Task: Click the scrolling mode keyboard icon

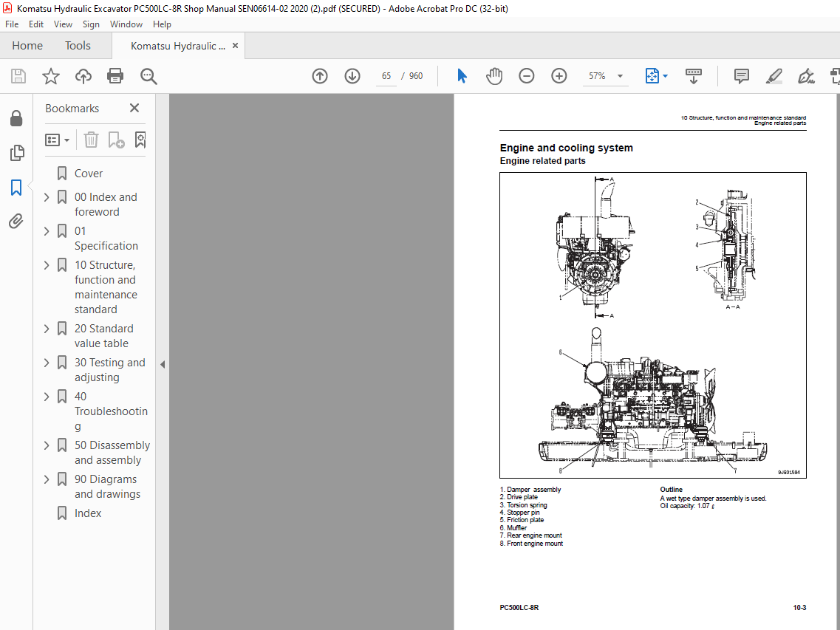Action: coord(693,76)
